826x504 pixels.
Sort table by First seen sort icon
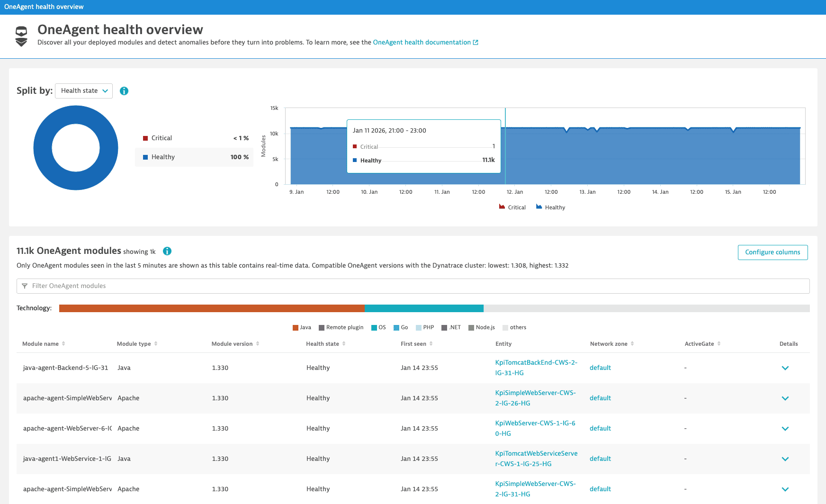[x=431, y=344]
